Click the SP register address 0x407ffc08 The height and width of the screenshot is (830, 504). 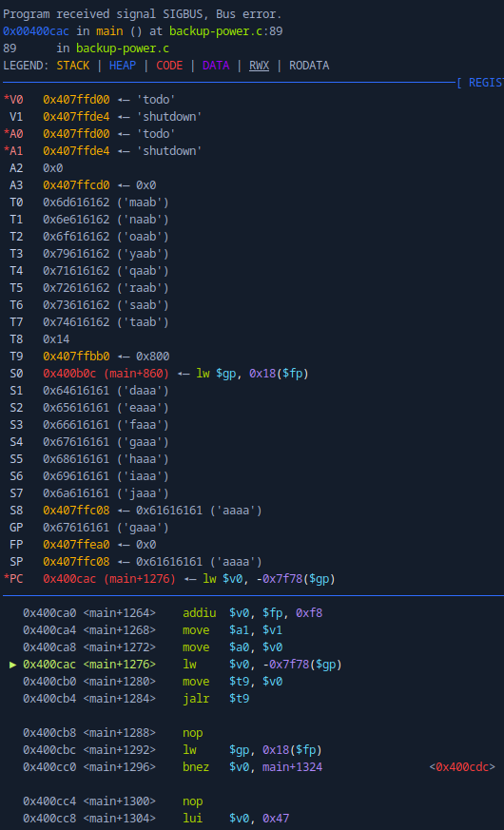[76, 562]
